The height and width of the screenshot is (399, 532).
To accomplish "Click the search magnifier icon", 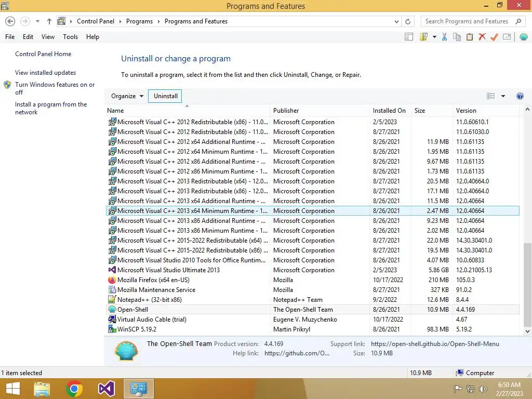I will (x=518, y=21).
